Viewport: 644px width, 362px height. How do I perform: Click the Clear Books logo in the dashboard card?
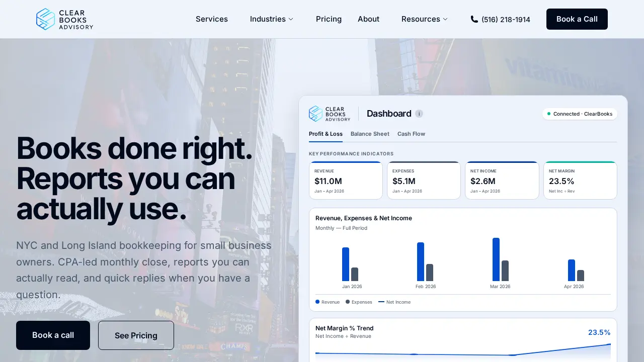[x=330, y=114]
